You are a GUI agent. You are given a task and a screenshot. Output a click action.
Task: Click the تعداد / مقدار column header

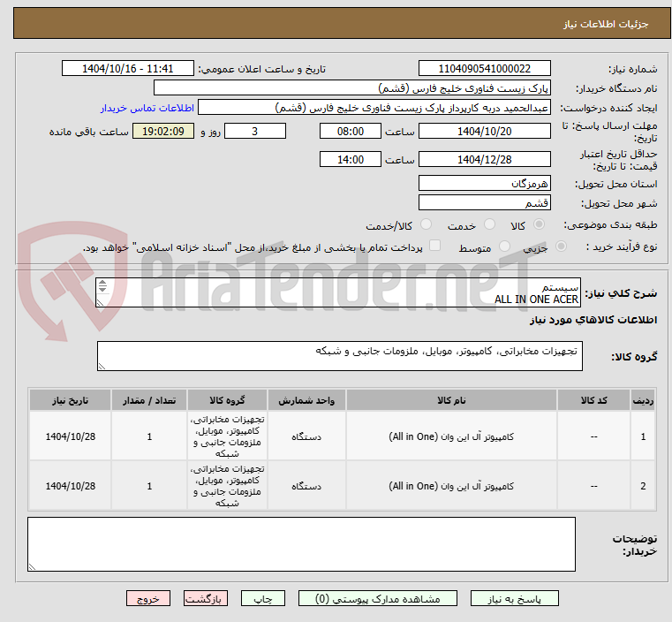click(149, 400)
